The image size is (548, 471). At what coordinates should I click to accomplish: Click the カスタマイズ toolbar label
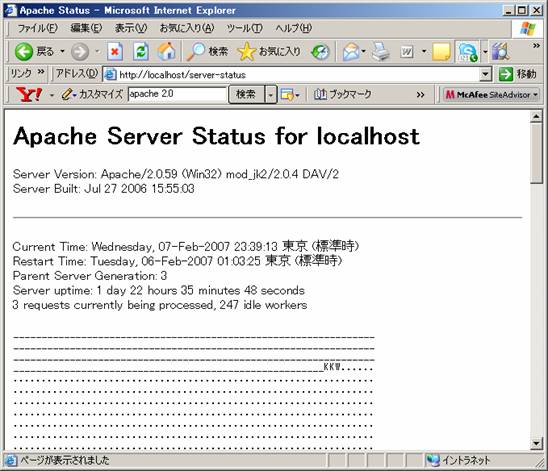[101, 94]
